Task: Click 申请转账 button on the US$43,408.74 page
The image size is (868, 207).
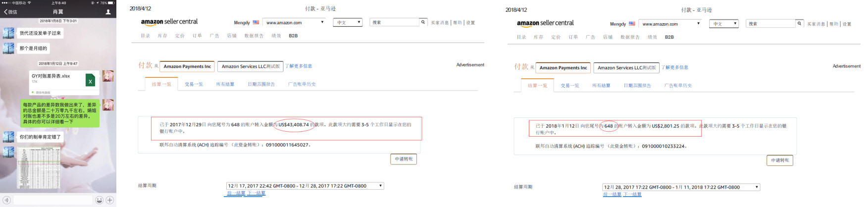Action: [404, 159]
